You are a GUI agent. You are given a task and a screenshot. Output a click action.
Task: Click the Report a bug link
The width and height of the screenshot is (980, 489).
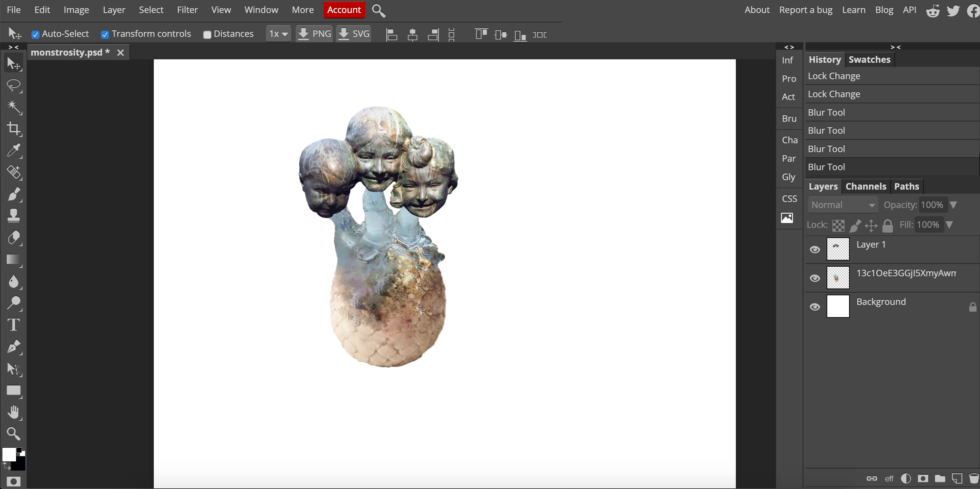[x=806, y=10]
